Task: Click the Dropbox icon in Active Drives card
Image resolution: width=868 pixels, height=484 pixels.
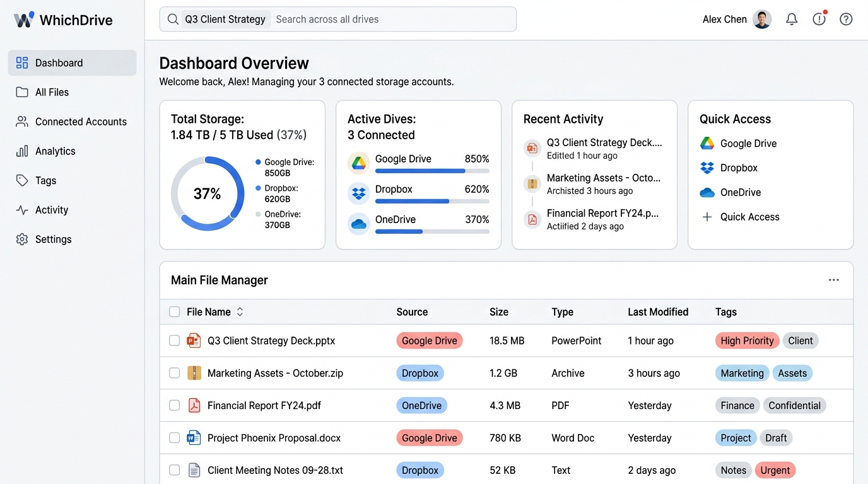Action: [x=359, y=193]
